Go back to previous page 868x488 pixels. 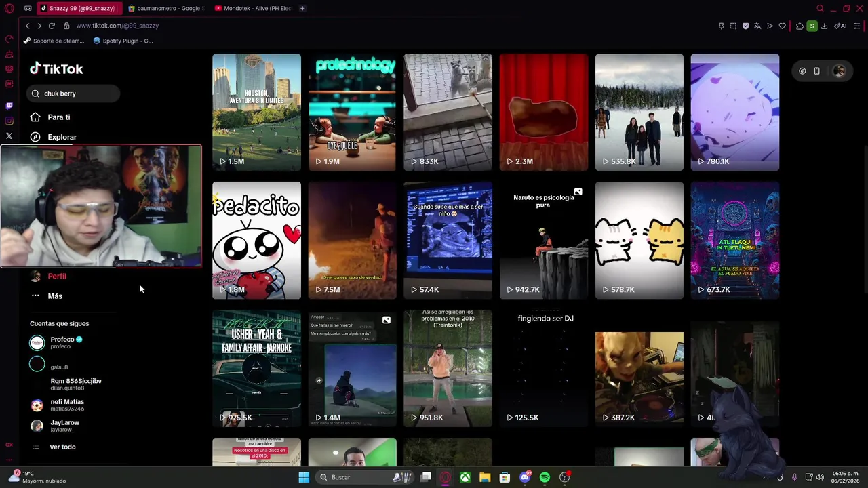coord(27,26)
